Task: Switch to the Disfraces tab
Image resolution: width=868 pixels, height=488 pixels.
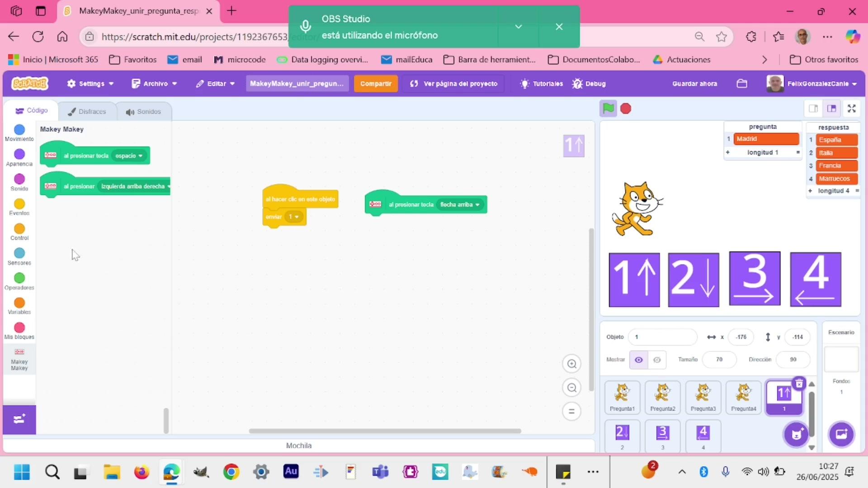Action: pyautogui.click(x=87, y=112)
